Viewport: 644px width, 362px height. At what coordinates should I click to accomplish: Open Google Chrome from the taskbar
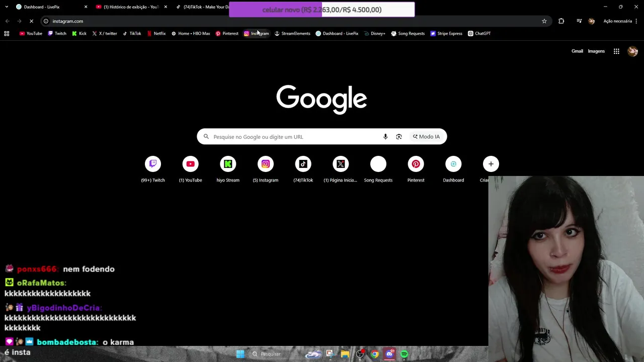(375, 354)
